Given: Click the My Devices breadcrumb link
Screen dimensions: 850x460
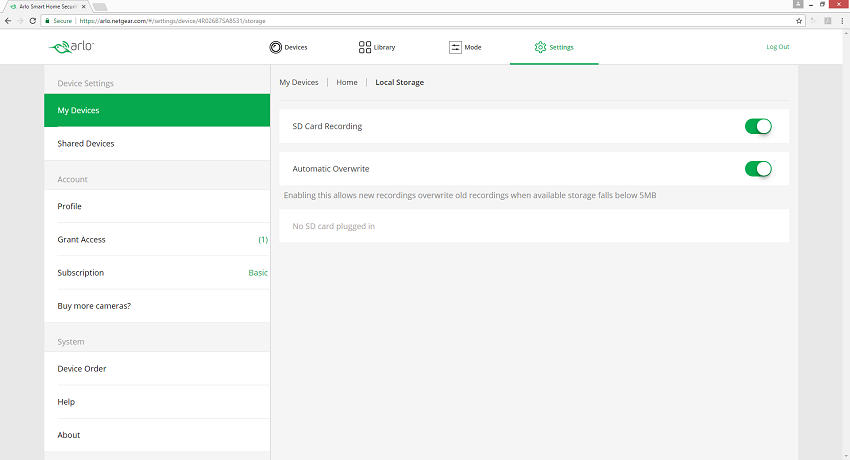Looking at the screenshot, I should [x=299, y=82].
